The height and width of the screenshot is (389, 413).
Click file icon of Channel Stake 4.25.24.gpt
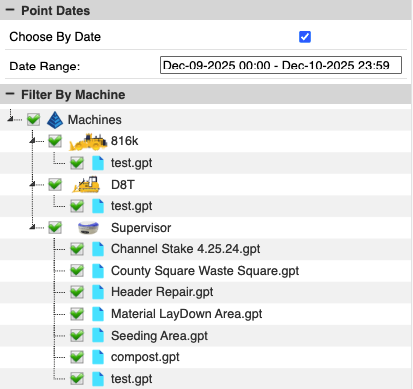click(x=98, y=249)
